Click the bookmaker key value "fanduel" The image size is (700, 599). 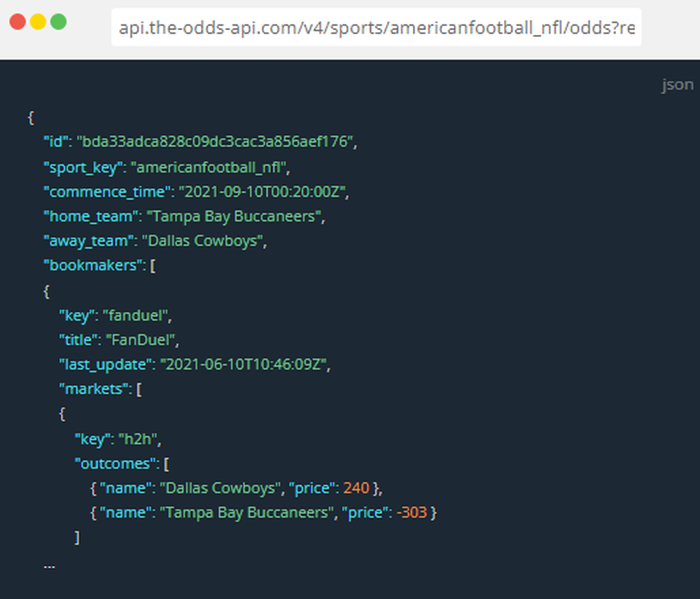click(x=135, y=316)
